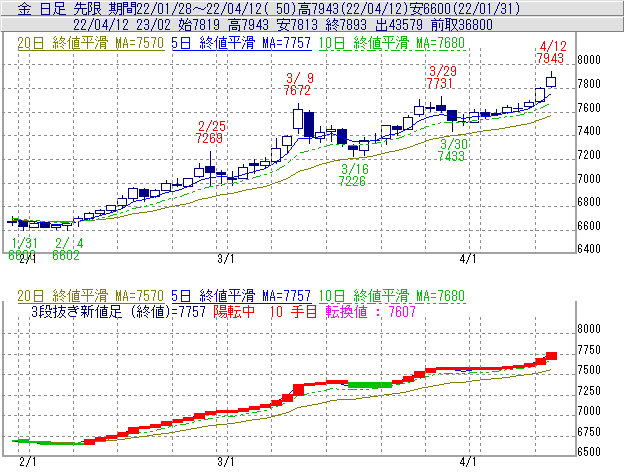Viewport: 624px width, 475px height.
Task: Click the 高7943 value in the quote row
Action: pyautogui.click(x=248, y=25)
